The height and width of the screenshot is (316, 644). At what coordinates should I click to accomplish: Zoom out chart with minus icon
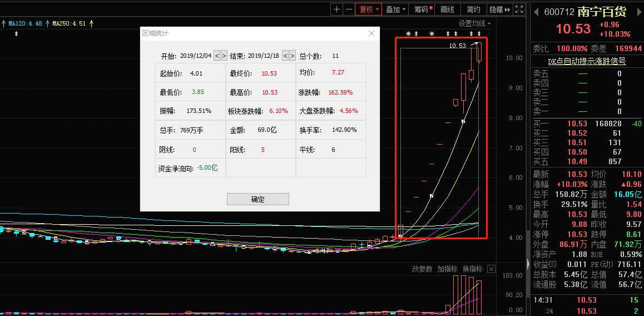tap(349, 9)
